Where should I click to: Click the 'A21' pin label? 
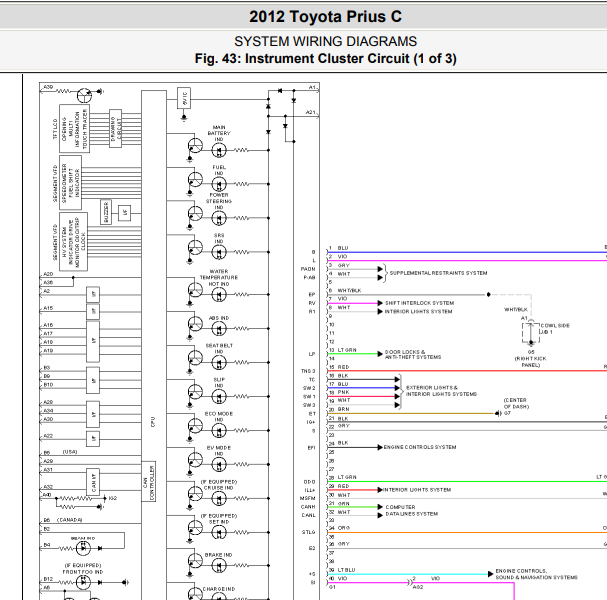pyautogui.click(x=311, y=112)
